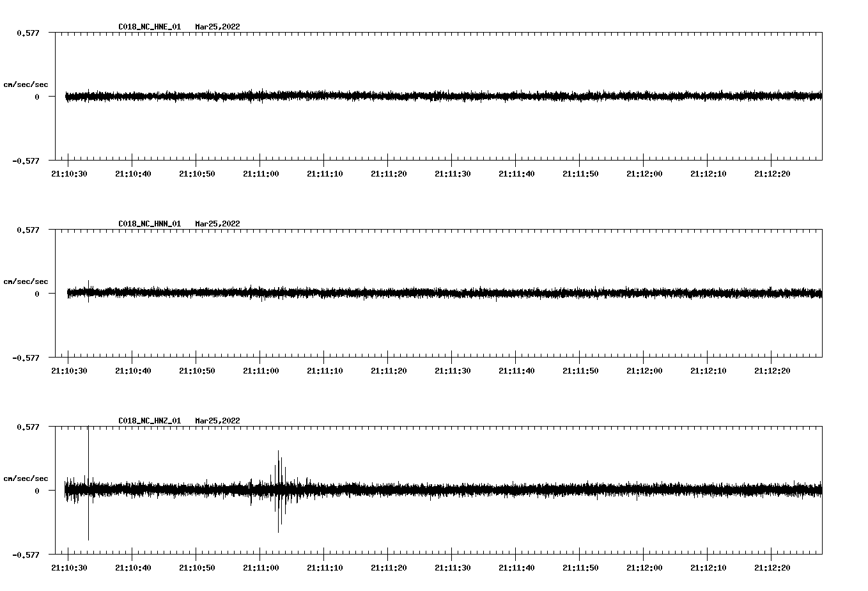868x591 pixels.
Task: Click the 21:12:20 time label on the HNZ axis
Action: [x=772, y=568]
